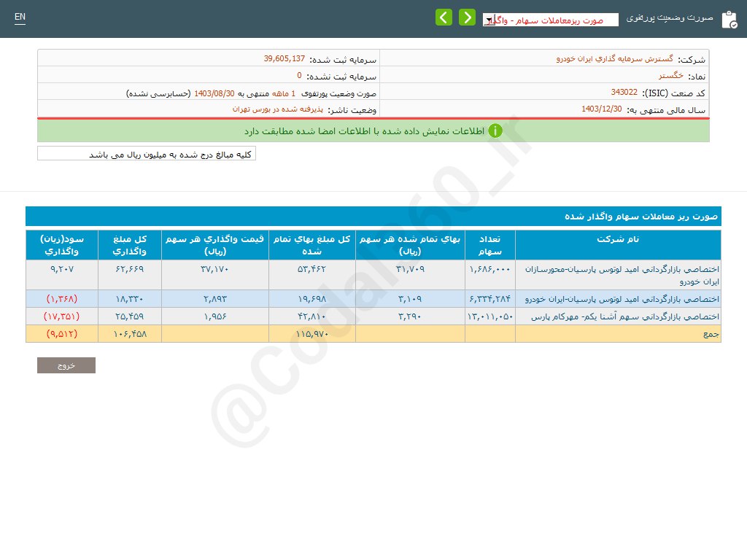Click the green next-report arrow
Viewport: 747px width, 560px height.
point(467,17)
